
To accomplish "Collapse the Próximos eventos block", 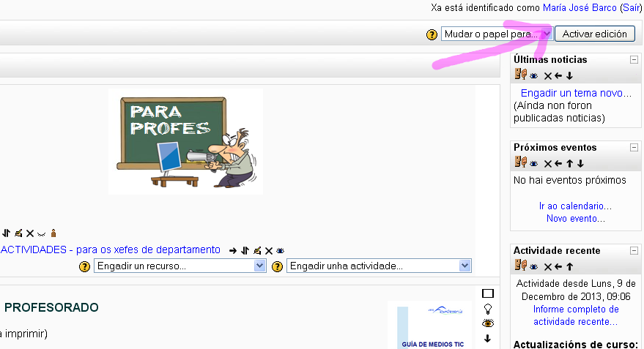I will coord(634,148).
